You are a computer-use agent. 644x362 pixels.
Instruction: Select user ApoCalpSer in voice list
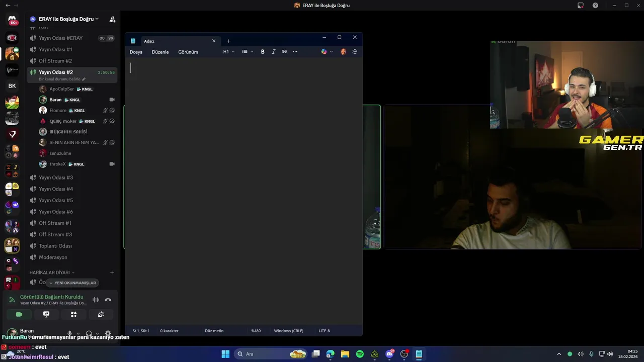click(77, 89)
